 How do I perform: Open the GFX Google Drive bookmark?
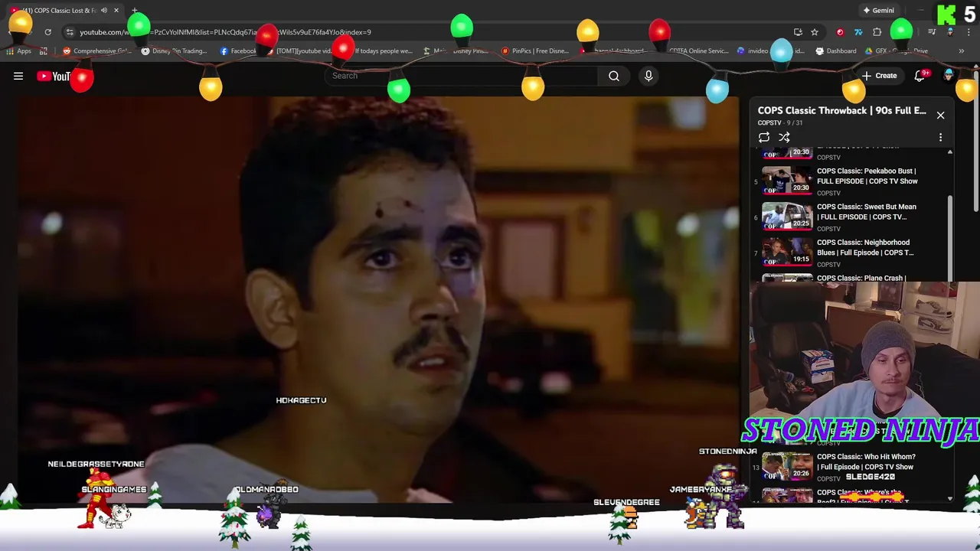click(897, 51)
